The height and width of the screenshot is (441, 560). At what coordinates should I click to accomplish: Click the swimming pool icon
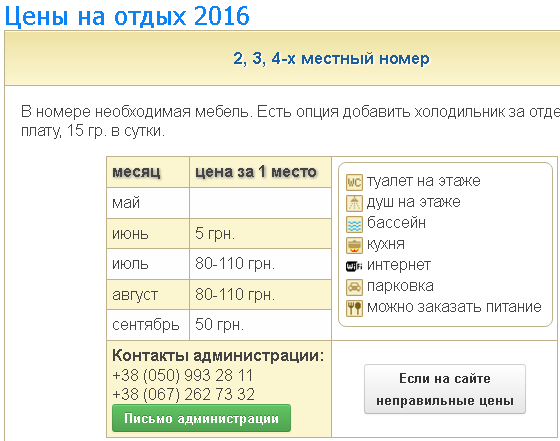coord(354,224)
